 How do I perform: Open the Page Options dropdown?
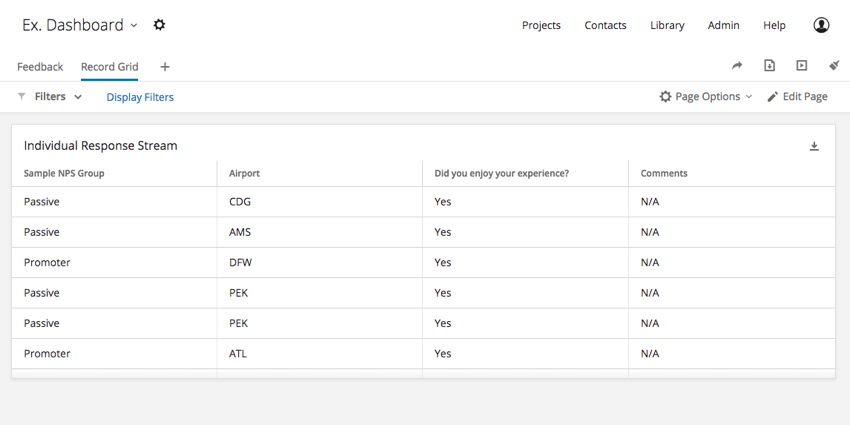706,96
